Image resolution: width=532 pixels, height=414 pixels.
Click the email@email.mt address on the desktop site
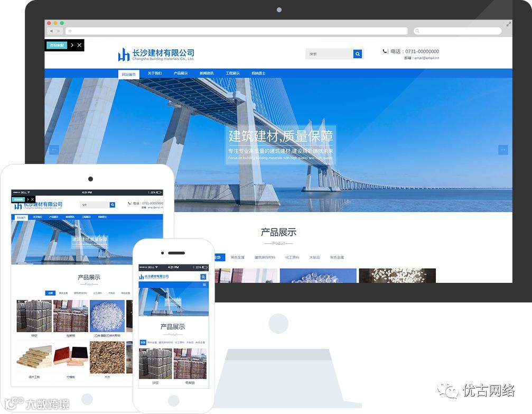pyautogui.click(x=427, y=58)
